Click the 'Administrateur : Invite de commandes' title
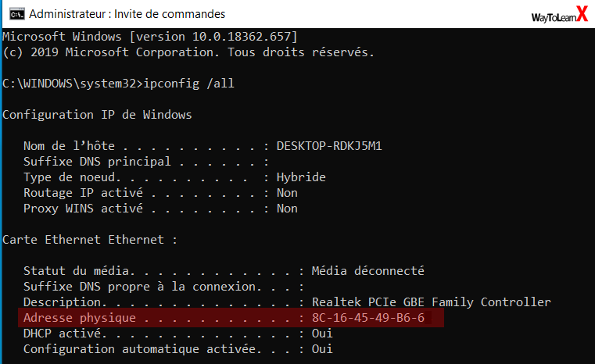Image resolution: width=595 pixels, height=364 pixels. (x=127, y=14)
